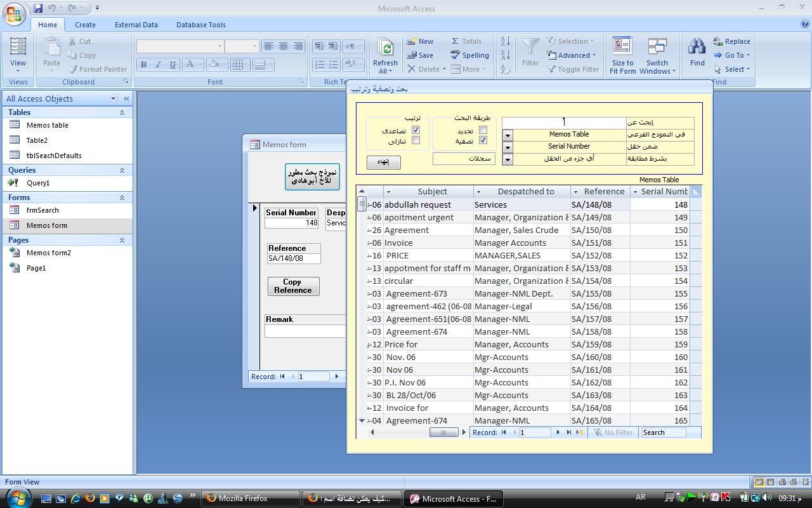Click the إبحث عن search text input field

pyautogui.click(x=563, y=123)
